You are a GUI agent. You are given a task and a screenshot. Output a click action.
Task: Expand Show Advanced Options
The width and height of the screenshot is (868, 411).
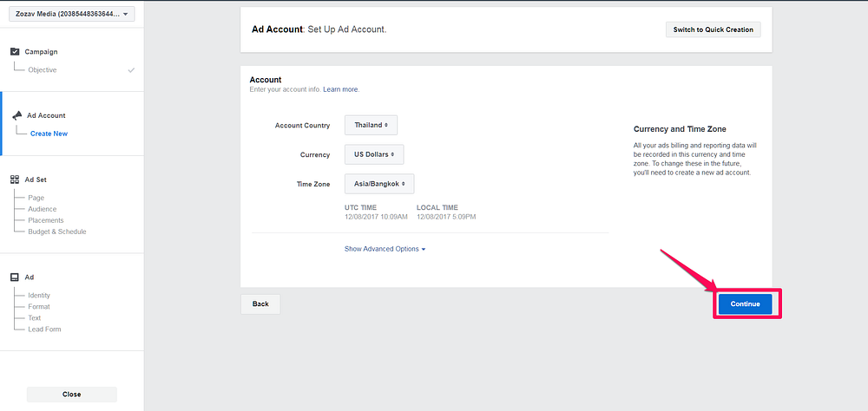[x=385, y=249]
